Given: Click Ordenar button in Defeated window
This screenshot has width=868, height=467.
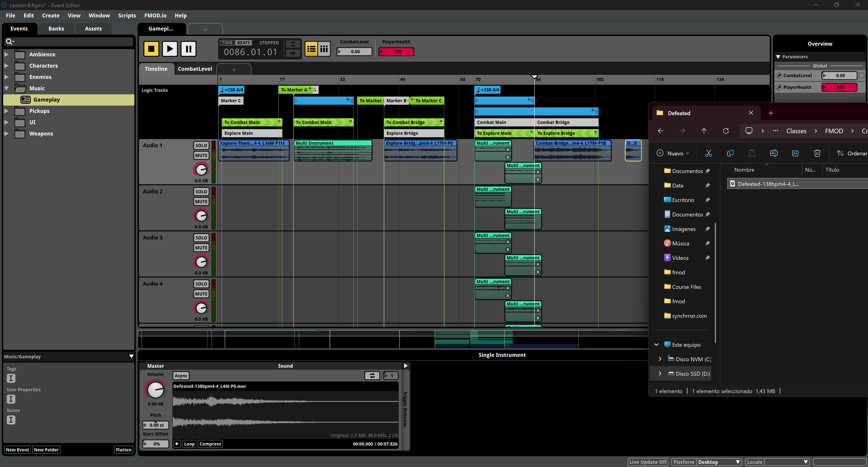Looking at the screenshot, I should coord(852,154).
